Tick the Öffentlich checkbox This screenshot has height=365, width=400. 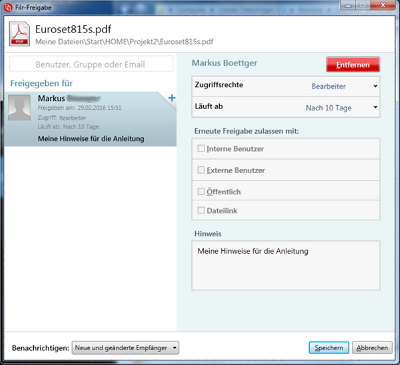click(201, 191)
